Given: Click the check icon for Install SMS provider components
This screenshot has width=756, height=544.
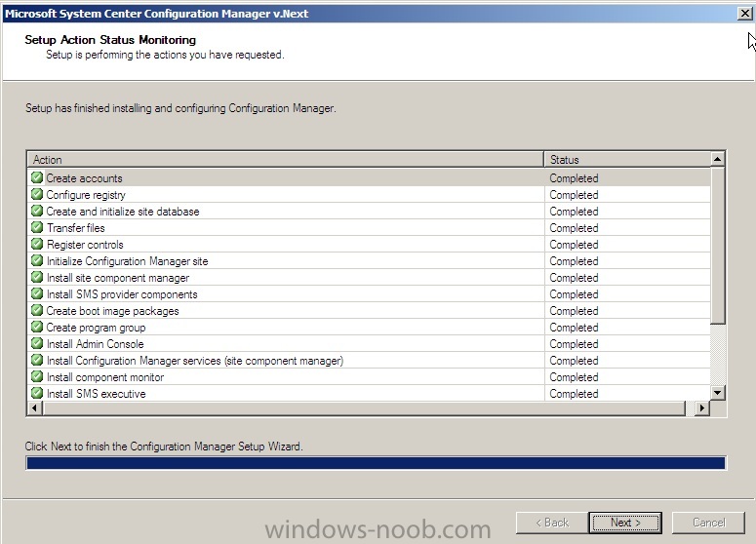Looking at the screenshot, I should tap(37, 293).
